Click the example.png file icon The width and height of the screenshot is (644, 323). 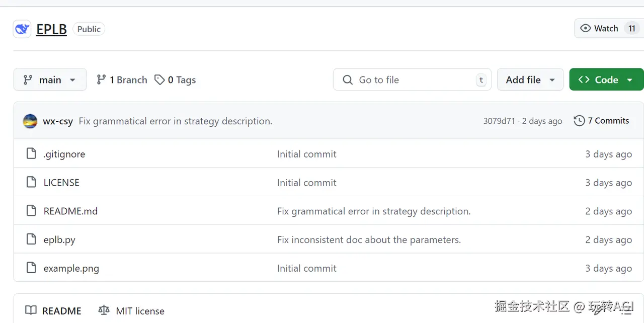click(31, 268)
